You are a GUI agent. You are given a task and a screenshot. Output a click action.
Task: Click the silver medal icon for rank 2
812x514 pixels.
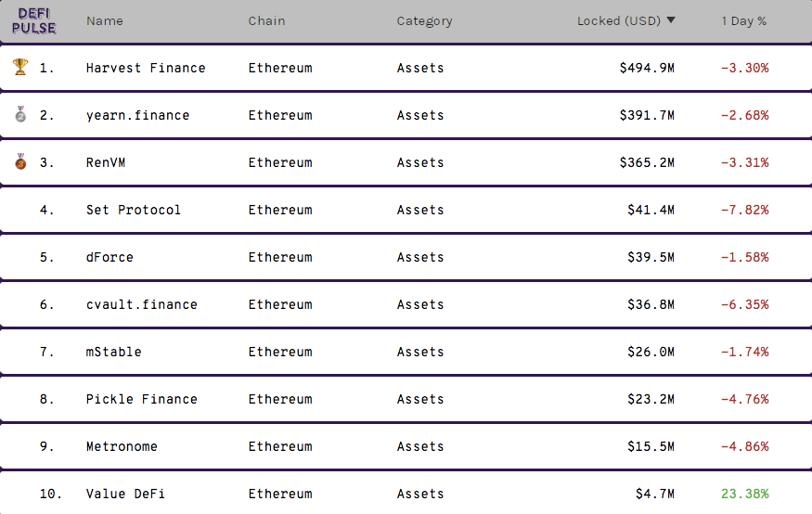click(20, 115)
